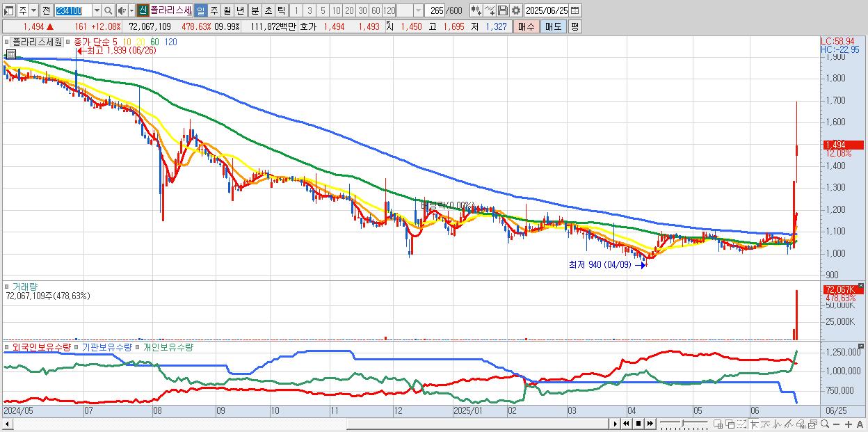Click the line-style check icon in toolbar

click(490, 10)
